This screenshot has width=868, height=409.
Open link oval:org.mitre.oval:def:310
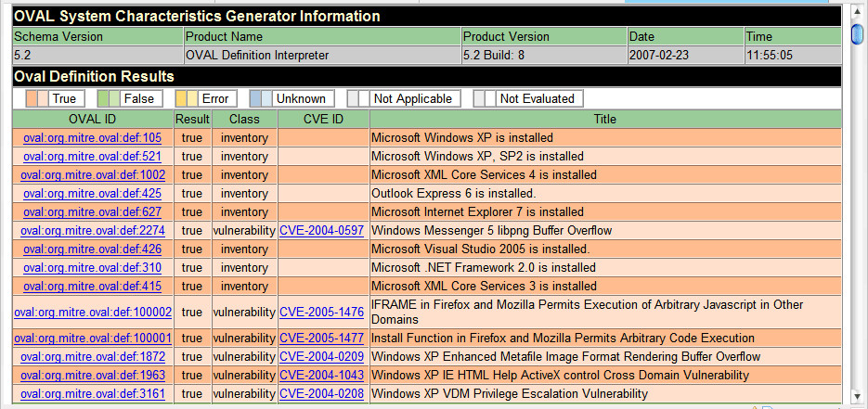92,268
